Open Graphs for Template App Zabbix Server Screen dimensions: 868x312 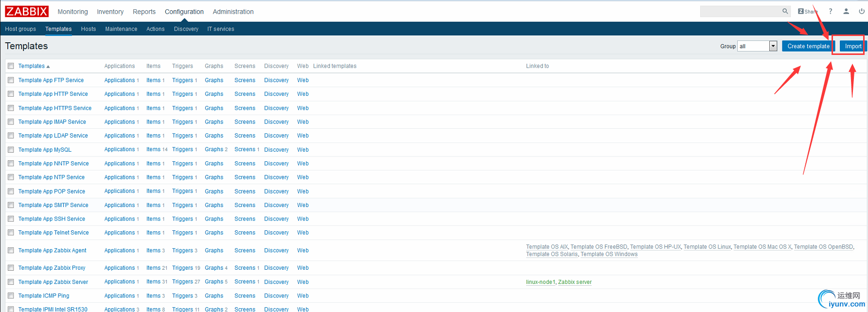[214, 282]
